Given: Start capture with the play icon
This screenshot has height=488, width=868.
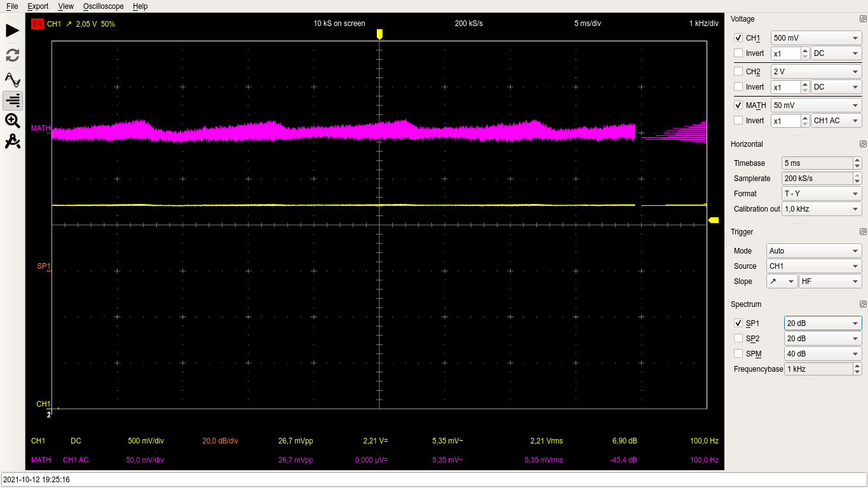Looking at the screenshot, I should 13,30.
